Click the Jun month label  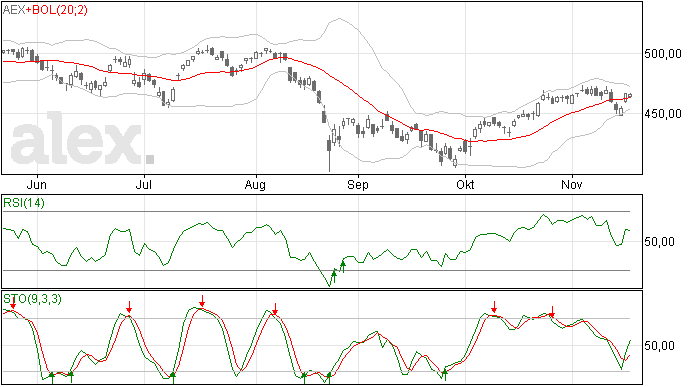point(37,184)
